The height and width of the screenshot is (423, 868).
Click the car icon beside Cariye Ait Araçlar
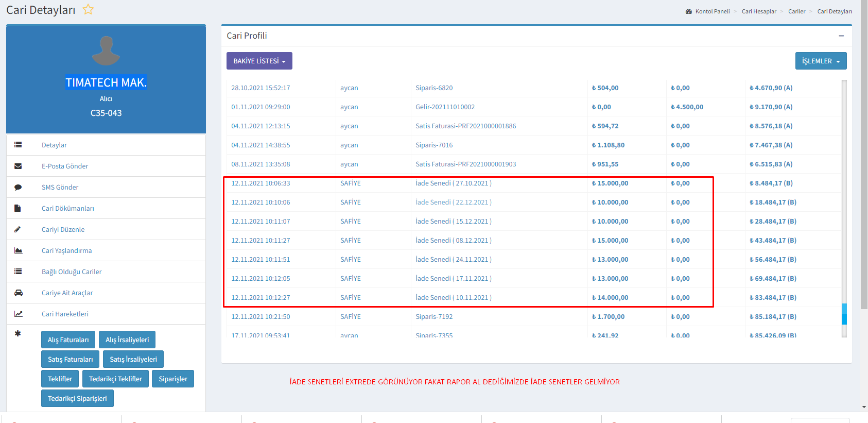pos(18,293)
